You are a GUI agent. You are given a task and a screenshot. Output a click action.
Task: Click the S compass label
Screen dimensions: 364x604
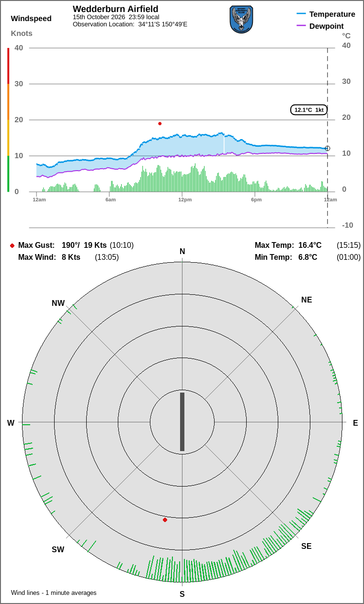tap(182, 594)
